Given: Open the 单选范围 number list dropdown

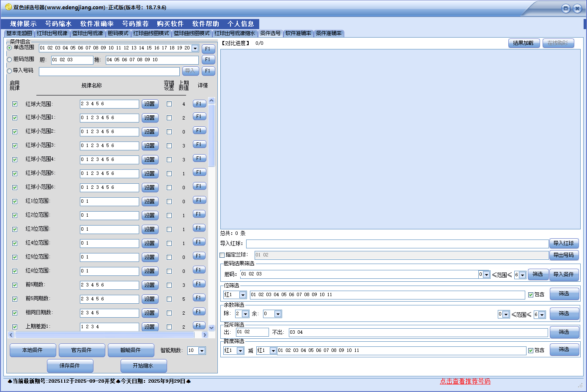Looking at the screenshot, I should click(x=195, y=49).
